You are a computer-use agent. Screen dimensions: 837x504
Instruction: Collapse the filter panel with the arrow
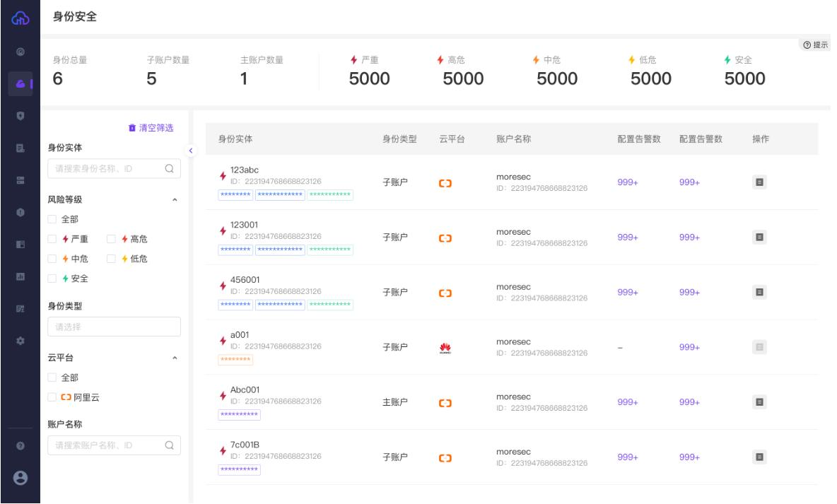pos(191,151)
